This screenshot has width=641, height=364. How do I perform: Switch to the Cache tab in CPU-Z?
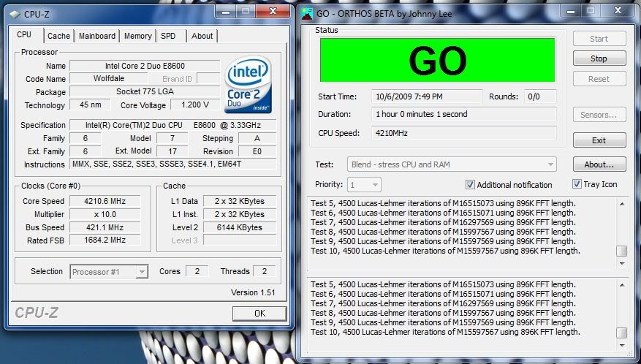click(58, 36)
